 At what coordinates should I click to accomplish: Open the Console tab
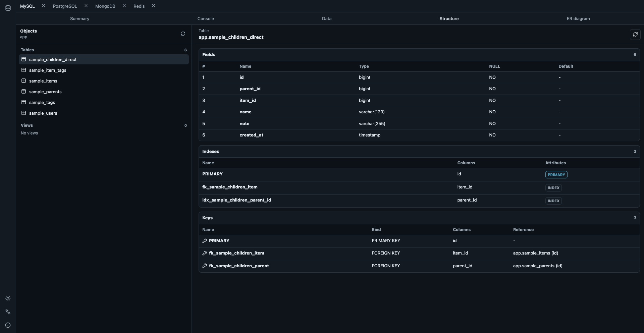tap(206, 19)
